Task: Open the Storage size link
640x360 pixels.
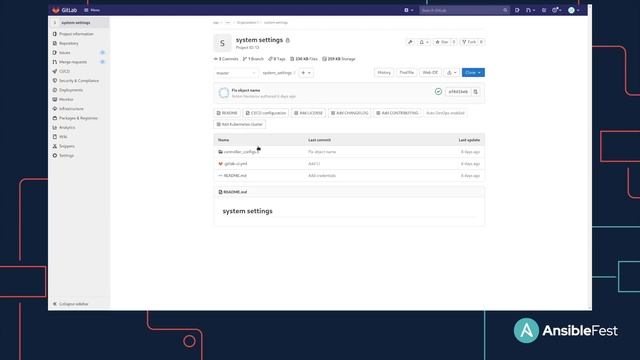Action: pos(339,59)
